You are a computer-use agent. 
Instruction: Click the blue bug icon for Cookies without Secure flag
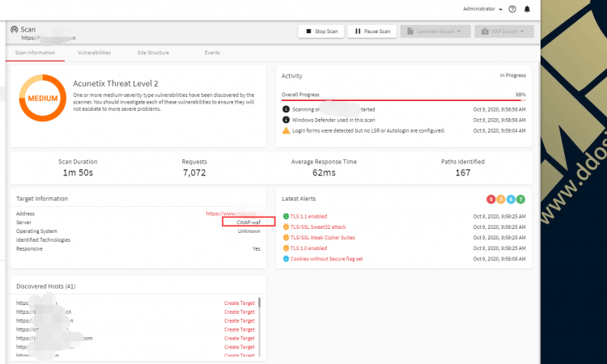click(286, 259)
